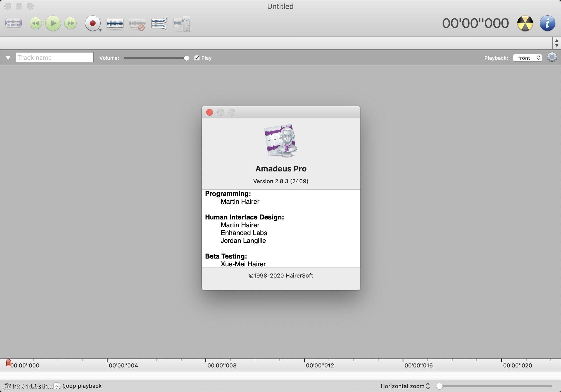
Task: Fast forward using the forward-skip button
Action: 70,23
